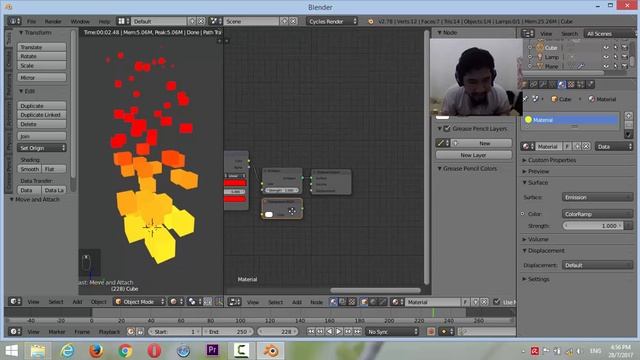Click the Material colour swatch in Material slot
640x360 pixels.
point(528,120)
